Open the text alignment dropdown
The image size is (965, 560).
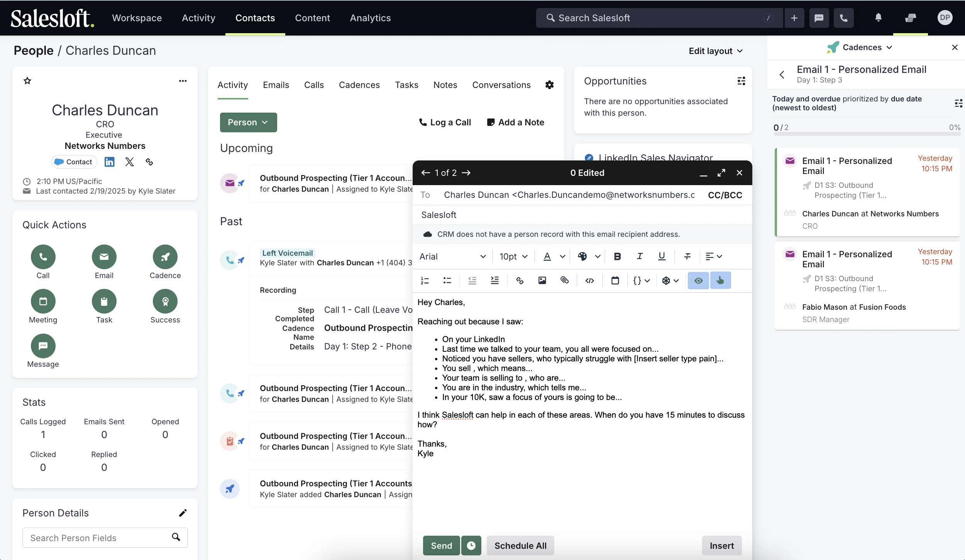point(714,256)
